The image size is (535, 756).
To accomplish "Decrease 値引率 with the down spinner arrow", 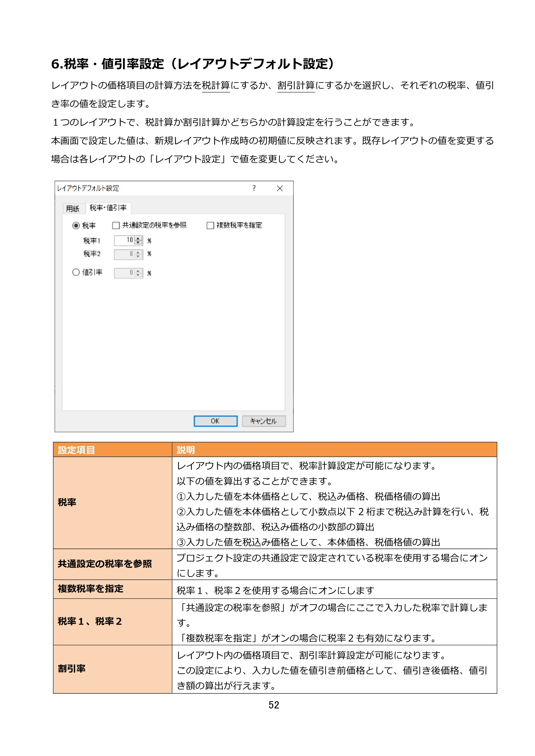I will point(138,275).
